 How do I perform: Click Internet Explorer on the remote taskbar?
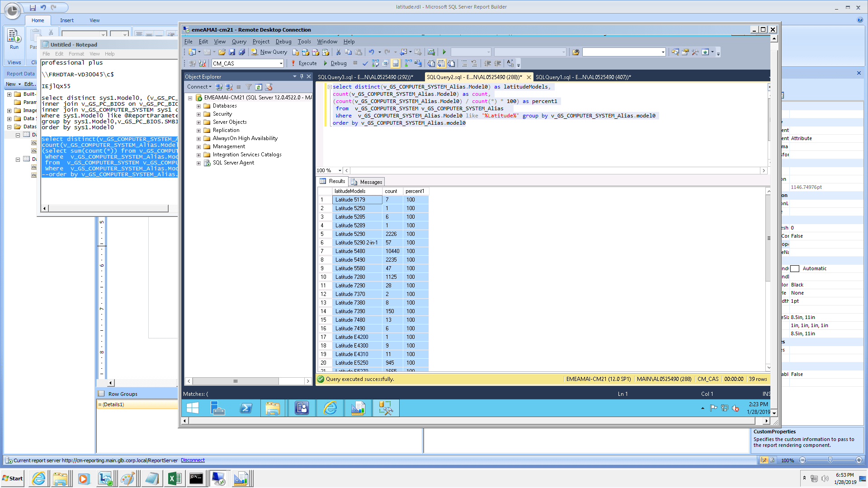(x=330, y=408)
